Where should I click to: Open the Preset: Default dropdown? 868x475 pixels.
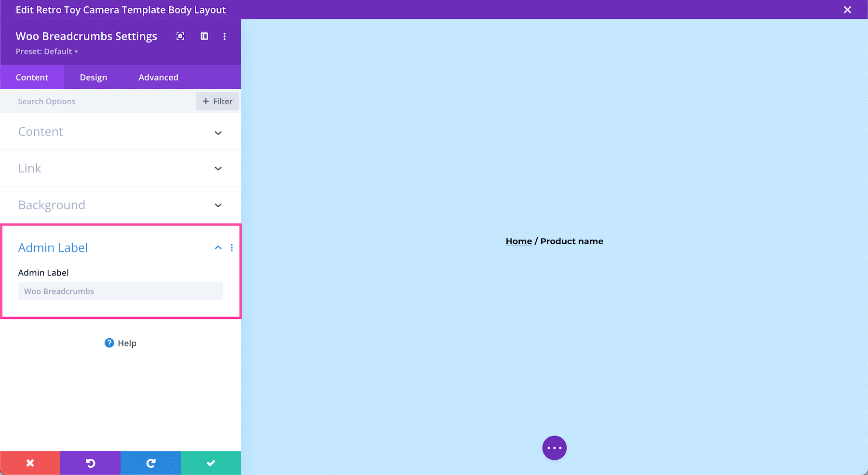(47, 51)
